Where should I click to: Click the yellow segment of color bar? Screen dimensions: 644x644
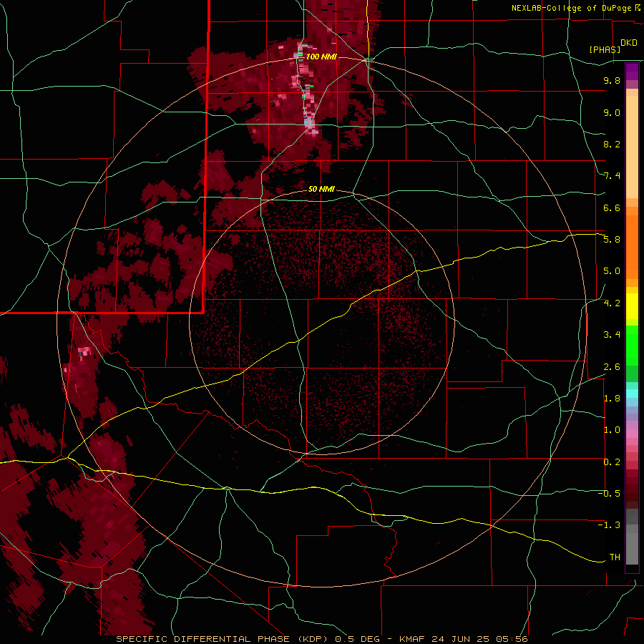click(632, 306)
